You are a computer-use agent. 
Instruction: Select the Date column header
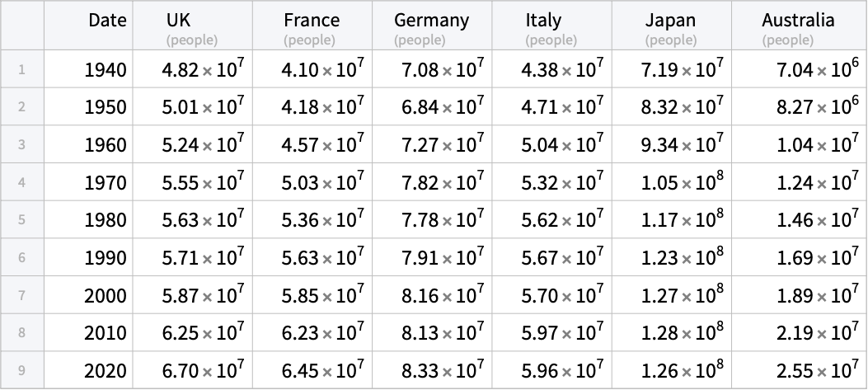click(x=88, y=26)
